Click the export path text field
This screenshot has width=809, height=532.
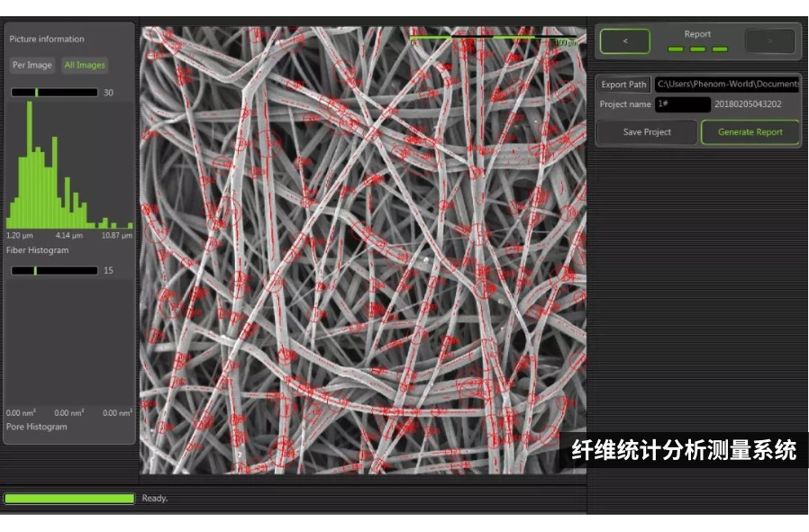726,85
